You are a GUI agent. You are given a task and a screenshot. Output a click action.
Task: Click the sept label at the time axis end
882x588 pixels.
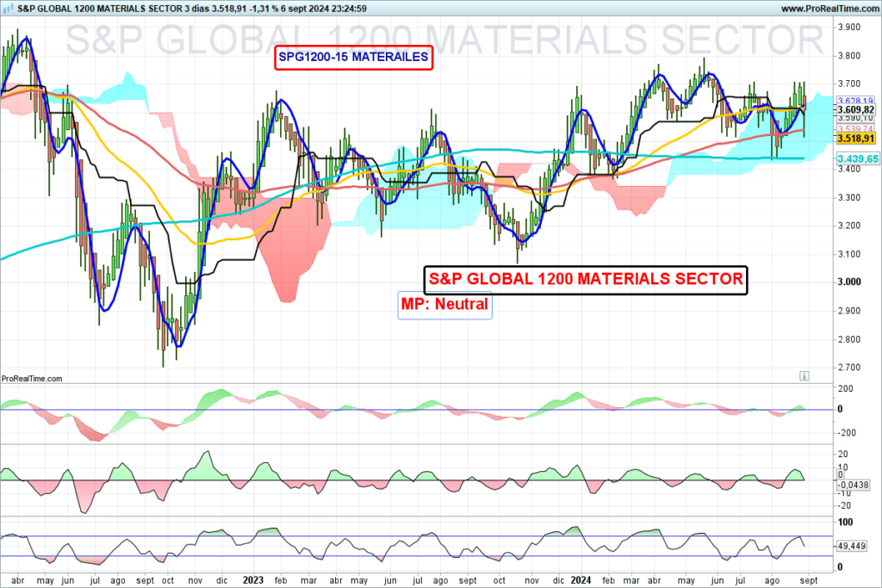pyautogui.click(x=808, y=580)
